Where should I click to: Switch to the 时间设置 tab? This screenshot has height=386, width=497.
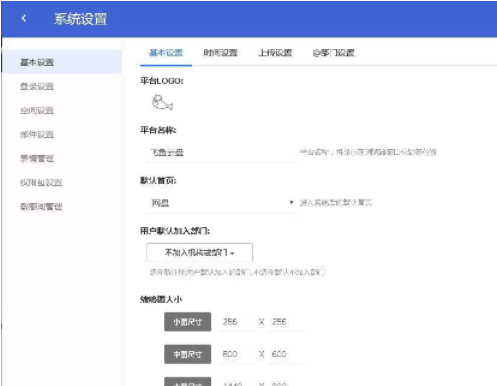[220, 53]
